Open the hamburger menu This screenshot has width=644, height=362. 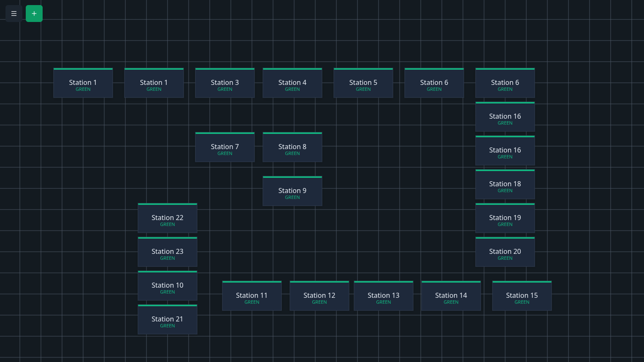14,13
